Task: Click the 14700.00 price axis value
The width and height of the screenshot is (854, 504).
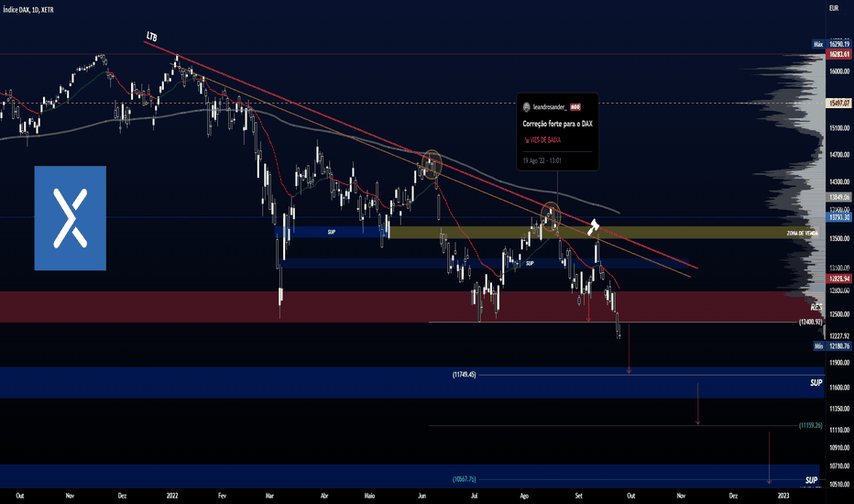Action: point(839,155)
